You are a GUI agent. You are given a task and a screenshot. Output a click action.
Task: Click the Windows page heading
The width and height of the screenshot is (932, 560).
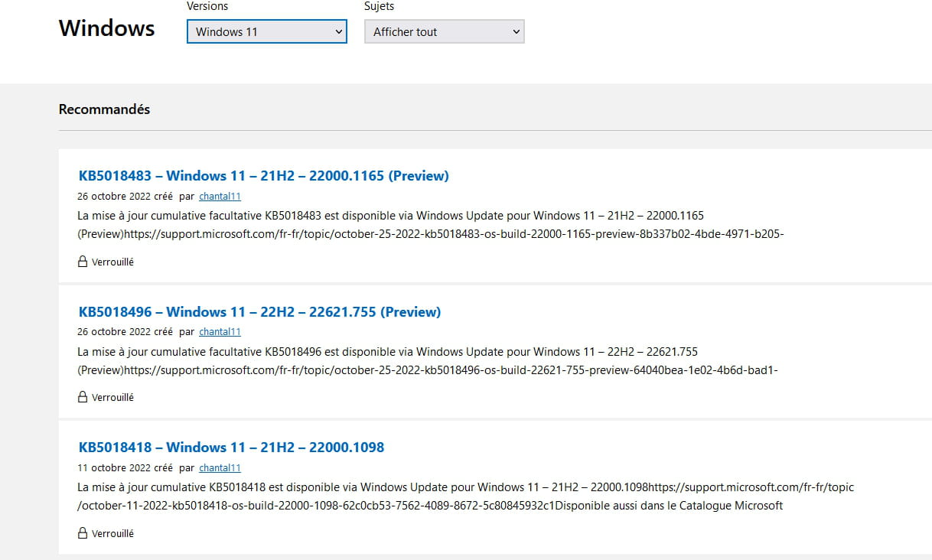(x=106, y=28)
